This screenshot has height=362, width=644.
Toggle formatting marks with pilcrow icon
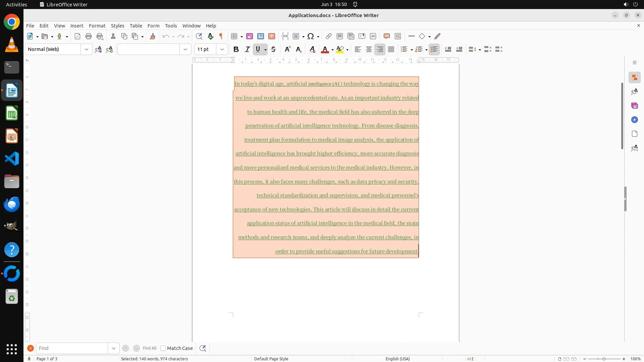coord(221,36)
